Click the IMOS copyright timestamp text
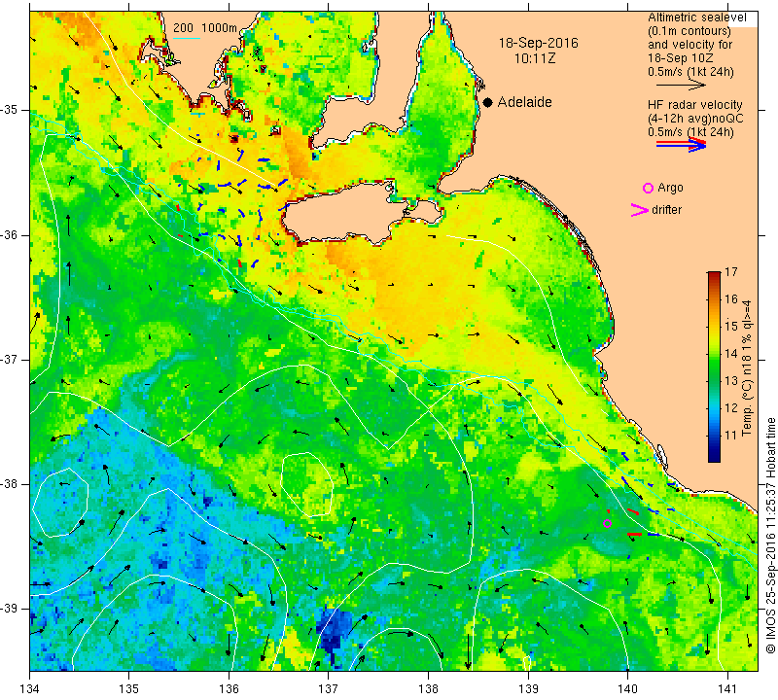Screen dimensions: 778x700 pos(770,536)
